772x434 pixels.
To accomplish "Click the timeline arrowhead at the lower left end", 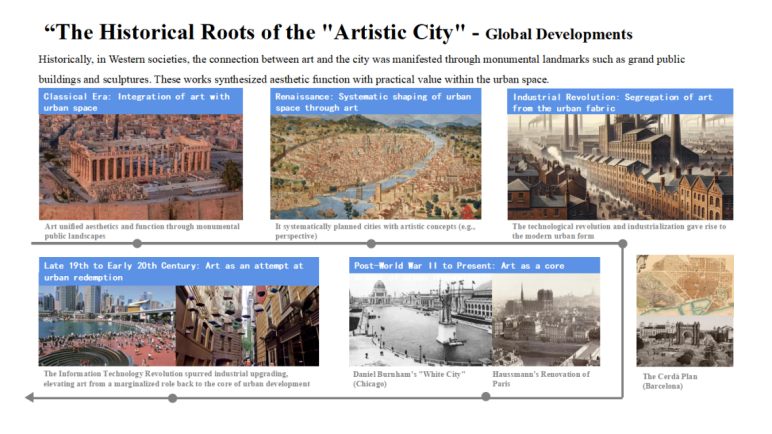I will [30, 398].
